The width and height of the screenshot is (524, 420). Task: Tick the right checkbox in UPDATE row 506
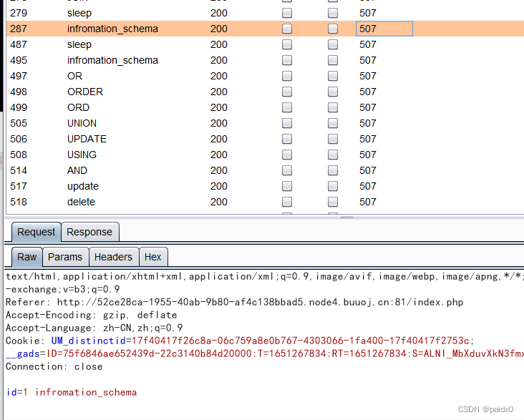[333, 139]
